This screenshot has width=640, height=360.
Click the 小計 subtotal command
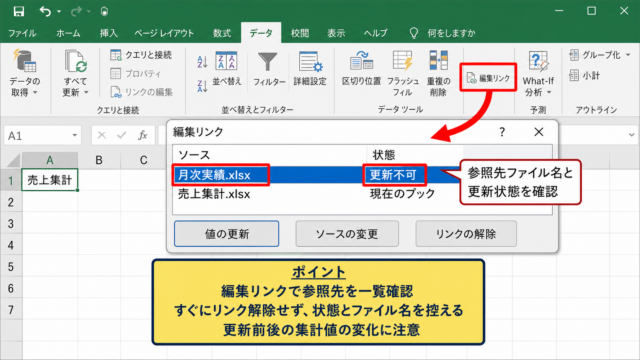pyautogui.click(x=584, y=75)
